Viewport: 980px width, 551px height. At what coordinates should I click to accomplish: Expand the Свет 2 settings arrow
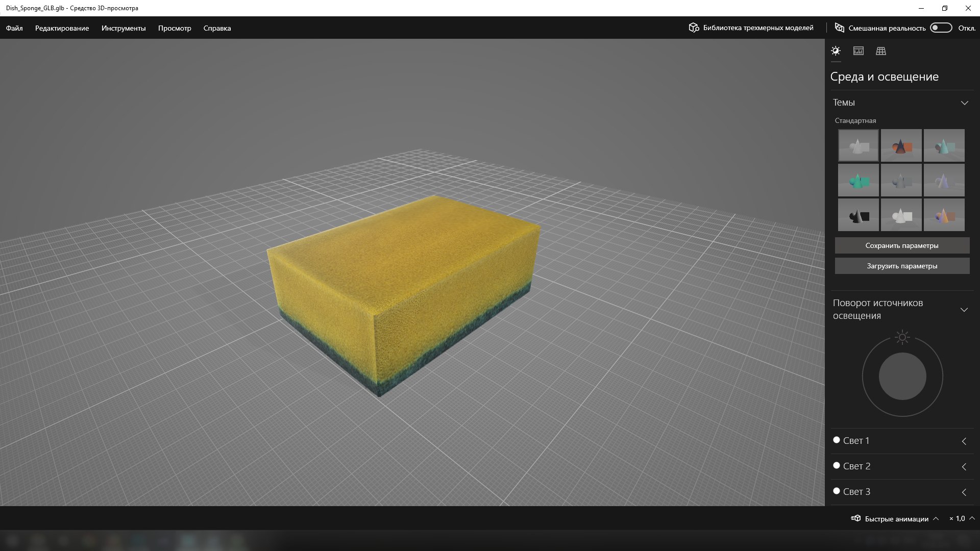pos(964,467)
